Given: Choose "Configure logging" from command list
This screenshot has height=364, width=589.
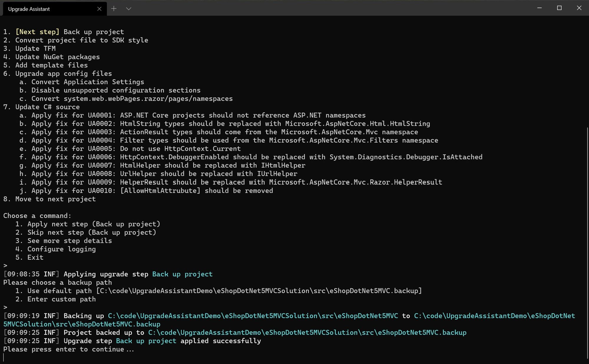Looking at the screenshot, I should [62, 249].
